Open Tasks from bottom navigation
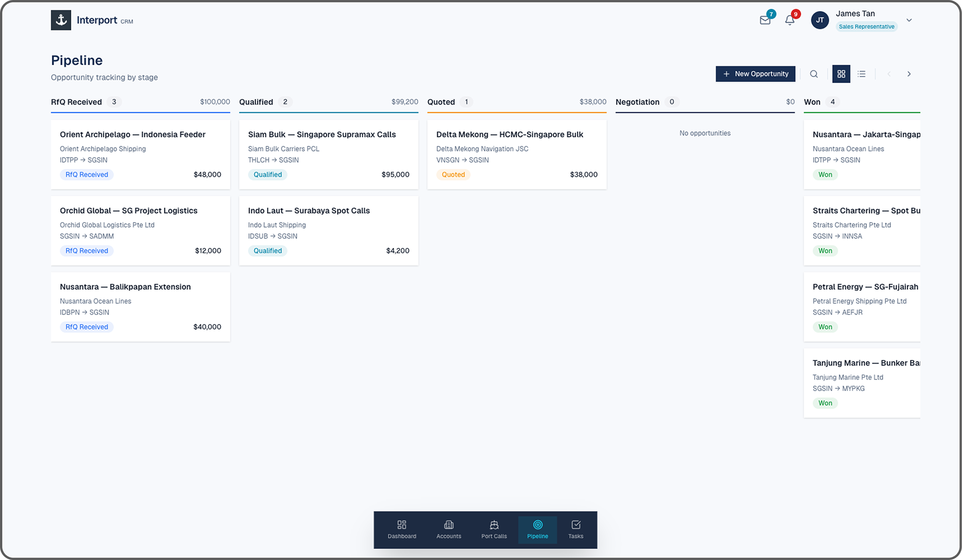The width and height of the screenshot is (962, 560). coord(576,529)
